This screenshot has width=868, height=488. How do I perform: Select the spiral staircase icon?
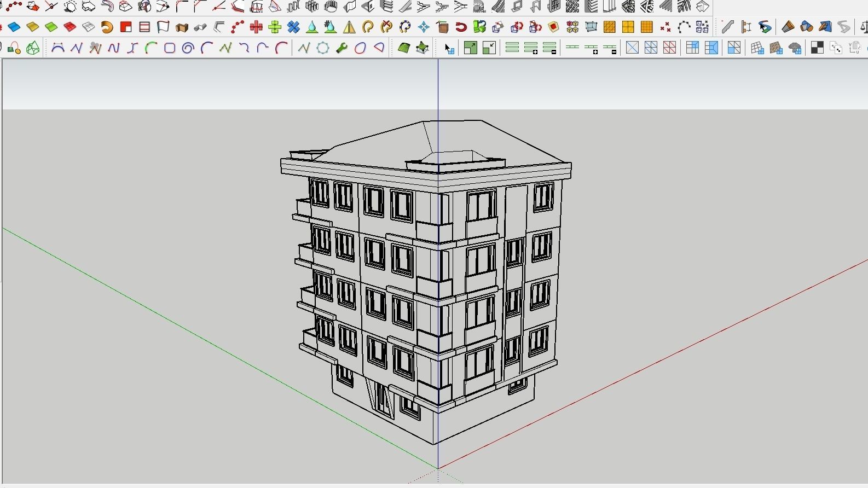point(479,6)
